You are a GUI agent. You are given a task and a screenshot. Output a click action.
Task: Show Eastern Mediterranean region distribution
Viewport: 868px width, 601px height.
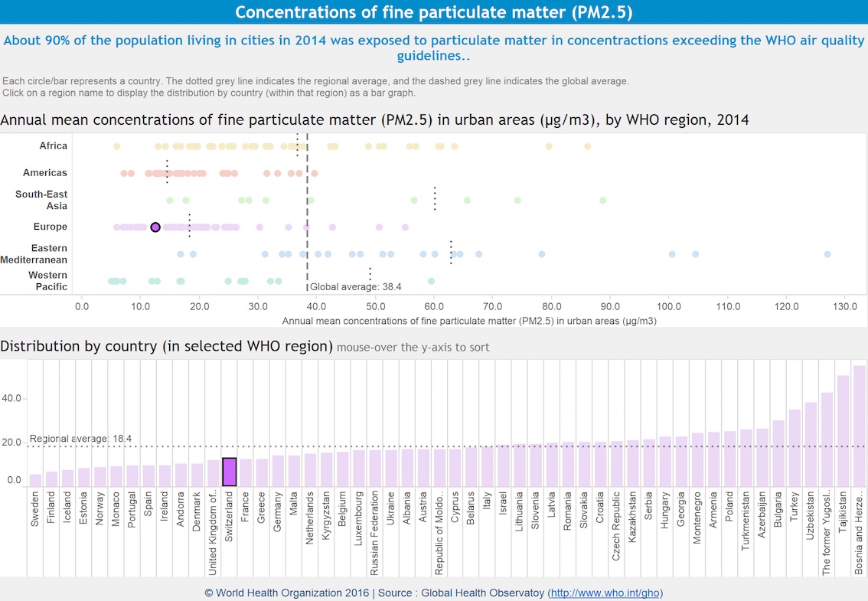[x=37, y=253]
